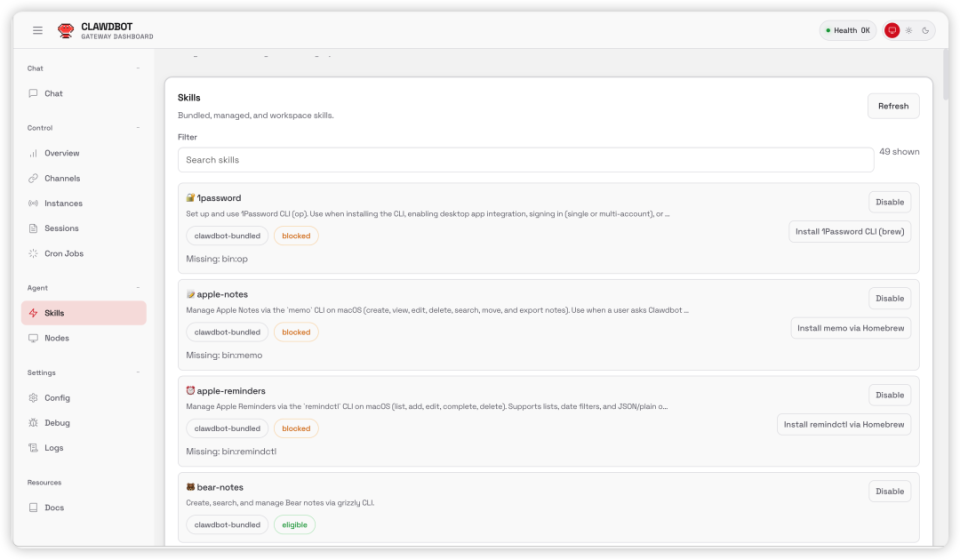Viewport: 960px width, 560px height.
Task: Click the Debug bug icon
Action: coord(34,423)
